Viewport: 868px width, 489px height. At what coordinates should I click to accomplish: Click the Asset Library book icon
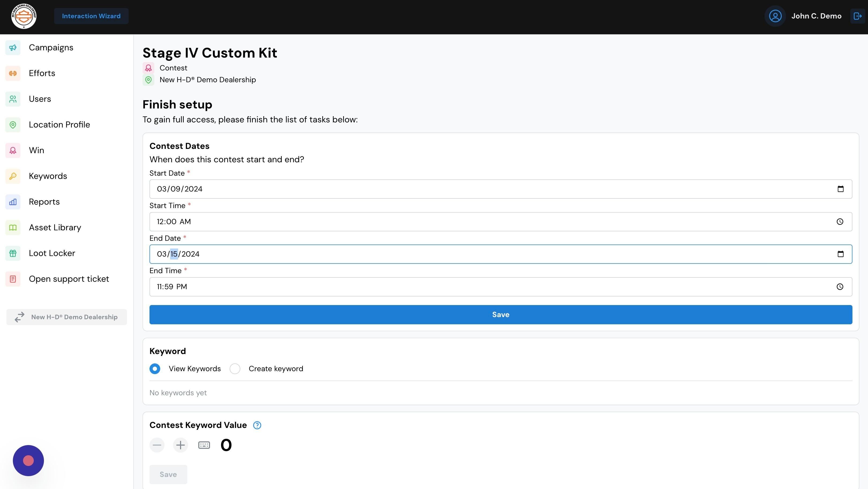coord(13,228)
